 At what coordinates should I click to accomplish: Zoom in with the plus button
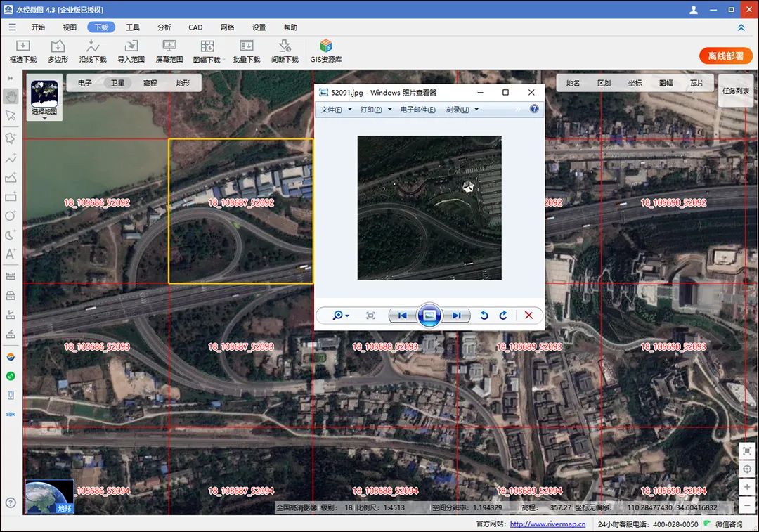pyautogui.click(x=747, y=487)
